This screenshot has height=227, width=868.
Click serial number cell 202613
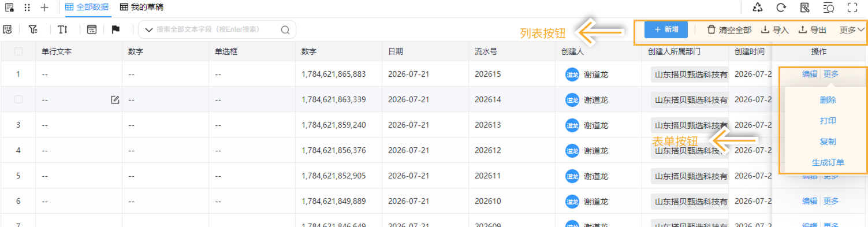click(x=487, y=125)
